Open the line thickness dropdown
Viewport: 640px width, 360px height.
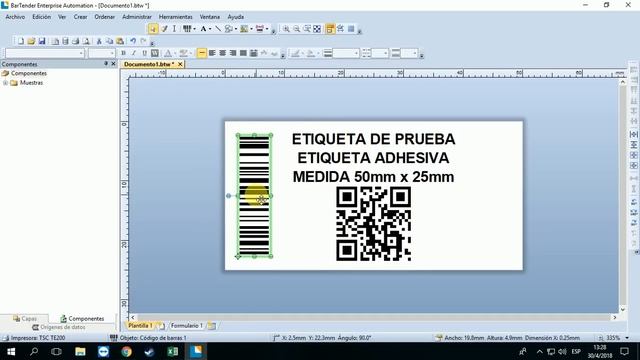tap(356, 53)
